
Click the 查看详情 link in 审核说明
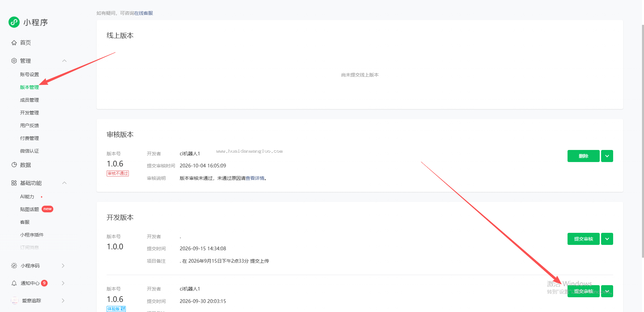[x=255, y=178]
